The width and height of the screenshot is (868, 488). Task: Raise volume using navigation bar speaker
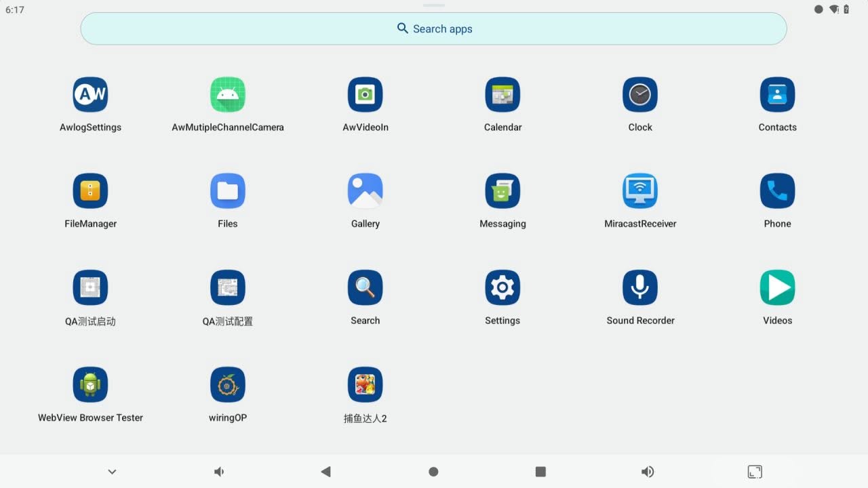click(x=648, y=472)
